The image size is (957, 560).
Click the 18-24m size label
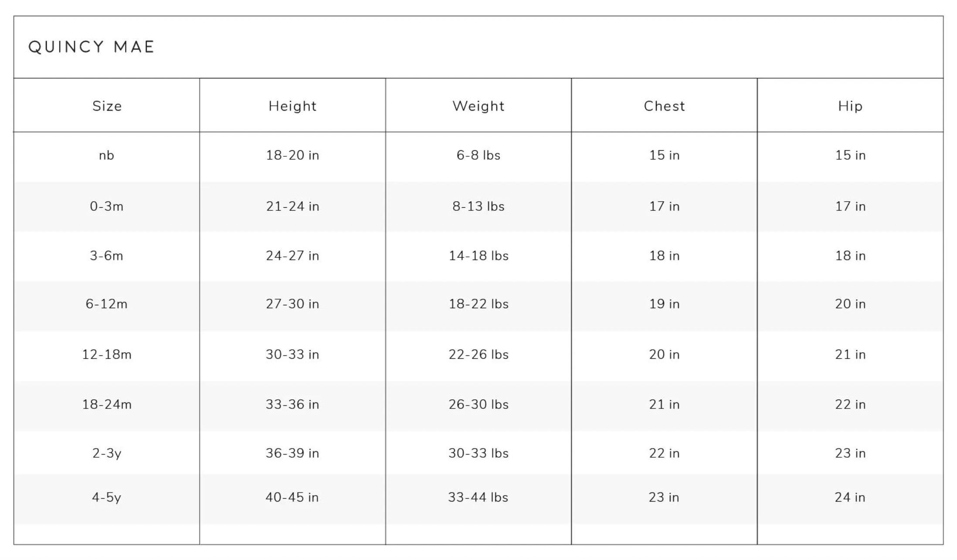pos(107,405)
